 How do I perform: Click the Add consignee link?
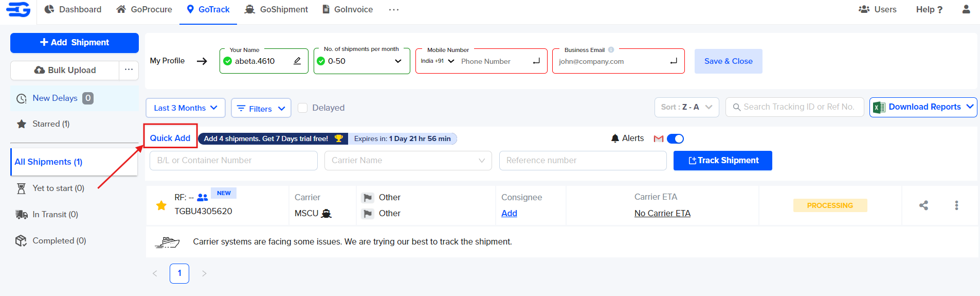509,213
